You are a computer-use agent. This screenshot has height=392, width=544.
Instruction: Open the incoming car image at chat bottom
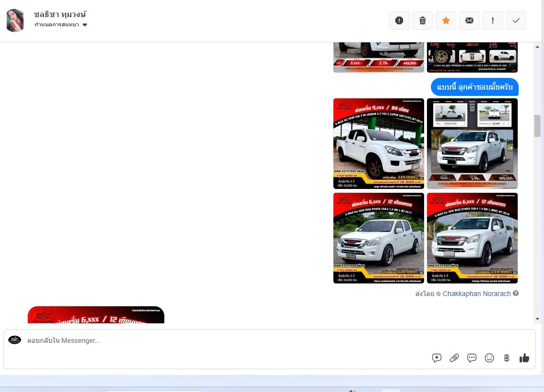tap(96, 315)
